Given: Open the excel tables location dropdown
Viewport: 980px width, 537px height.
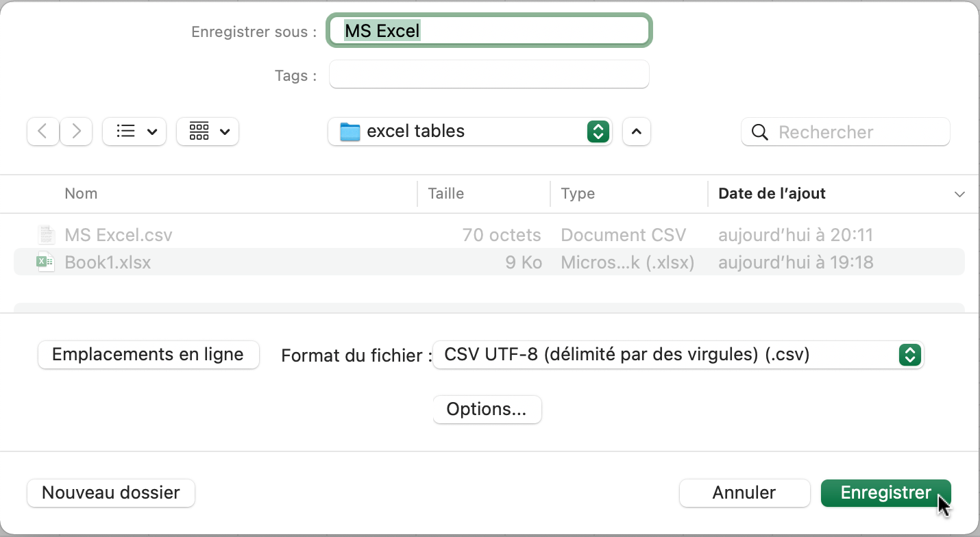Looking at the screenshot, I should [598, 132].
